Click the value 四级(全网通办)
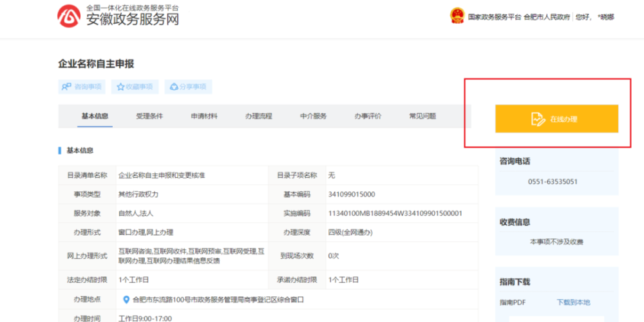The width and height of the screenshot is (644, 322). click(x=350, y=232)
